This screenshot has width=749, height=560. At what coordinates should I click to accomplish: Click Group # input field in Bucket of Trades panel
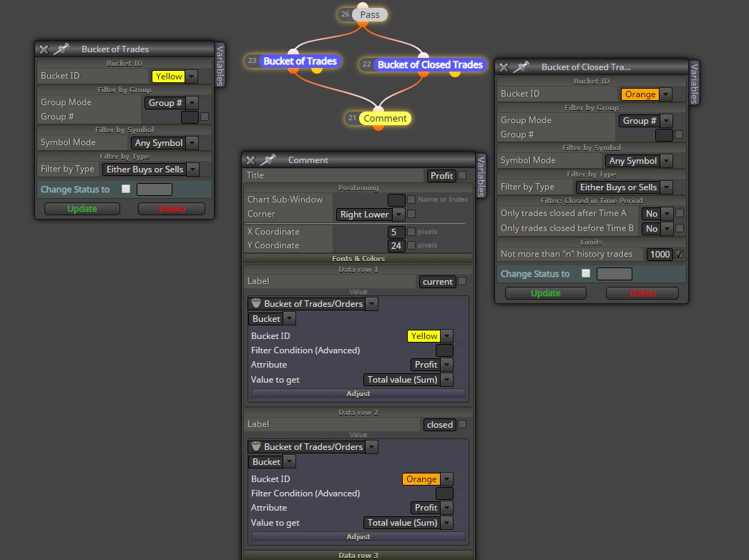[x=190, y=117]
